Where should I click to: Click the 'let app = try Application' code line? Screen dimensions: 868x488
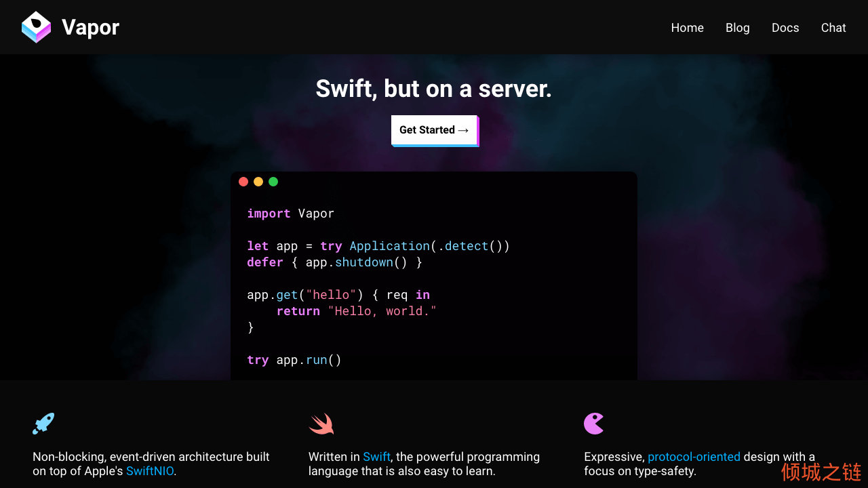[378, 246]
